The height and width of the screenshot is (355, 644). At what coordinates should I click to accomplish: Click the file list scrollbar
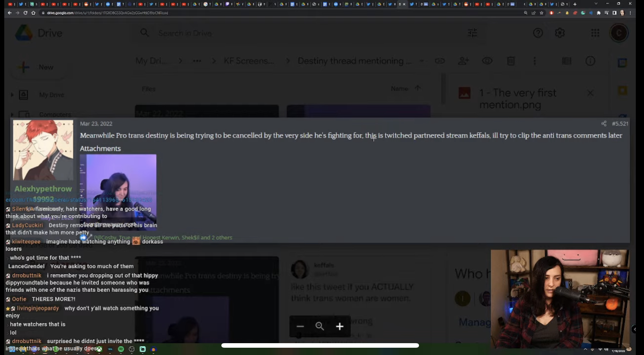click(444, 89)
